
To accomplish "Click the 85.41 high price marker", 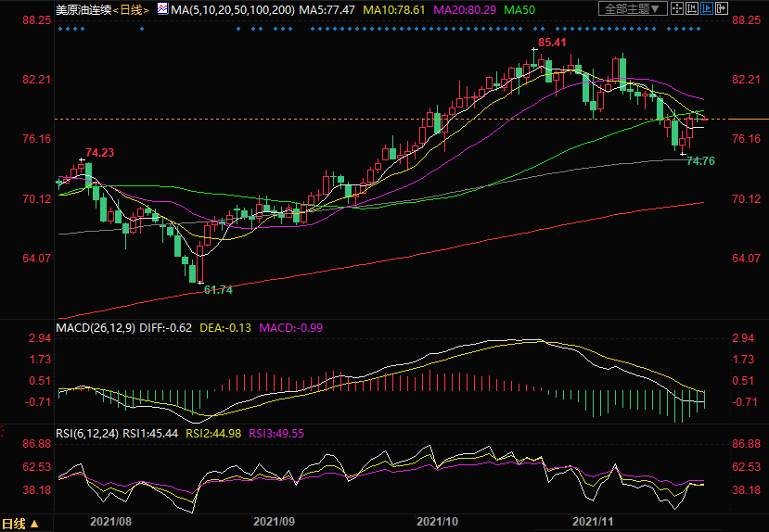I will pyautogui.click(x=552, y=43).
